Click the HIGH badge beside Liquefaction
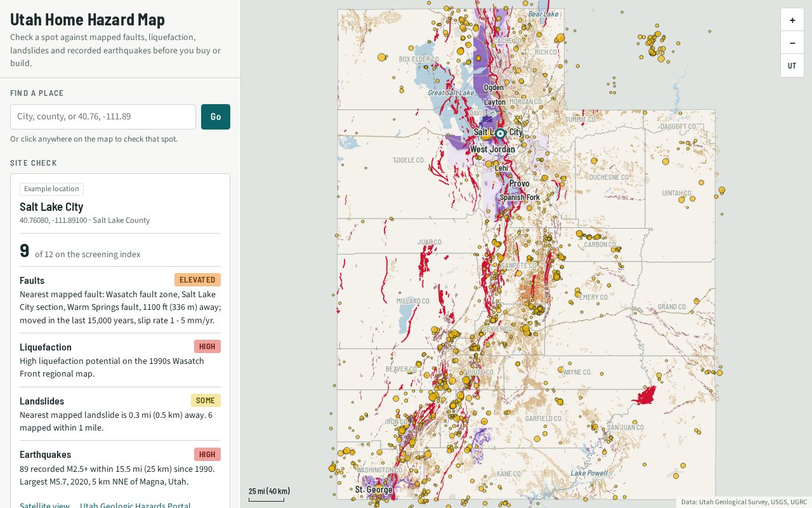 tap(207, 347)
